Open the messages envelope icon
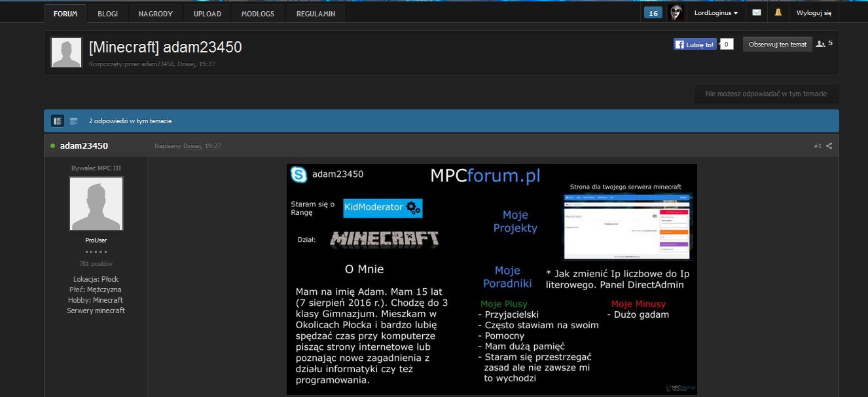Viewport: 868px width, 397px height. click(x=757, y=12)
